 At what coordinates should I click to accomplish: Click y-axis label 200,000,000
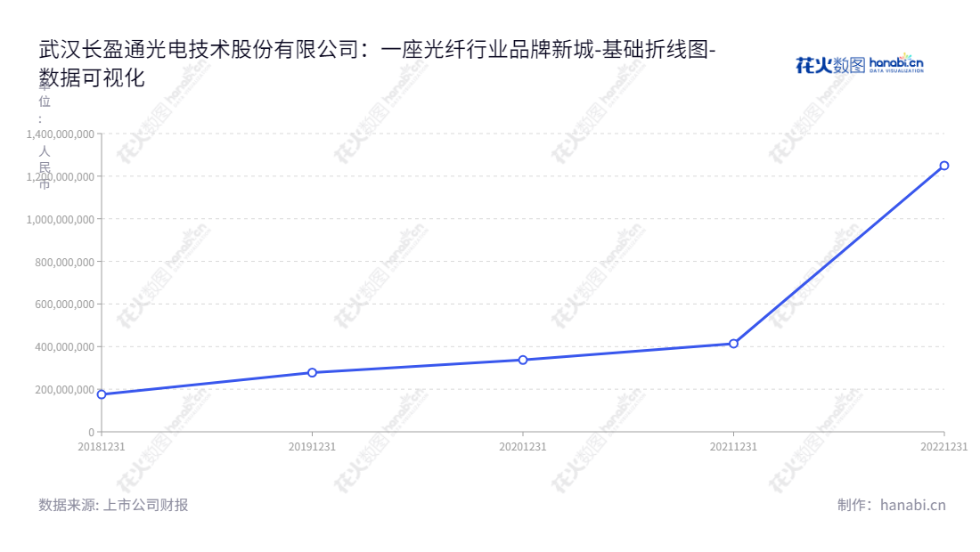point(64,390)
